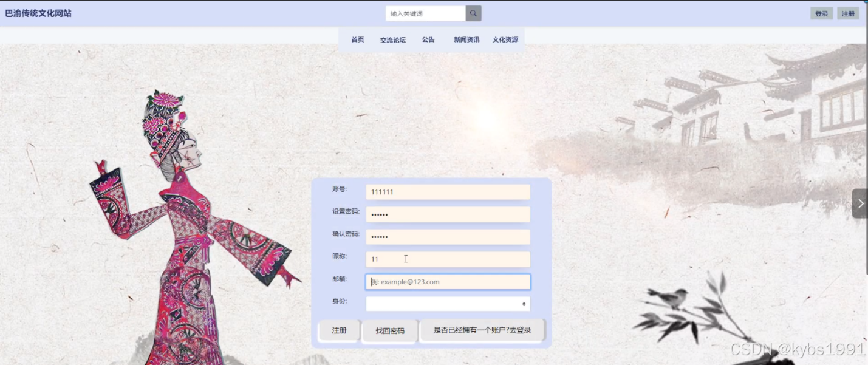This screenshot has height=365, width=868.
Task: Click the 设置密码: label text
Action: [346, 211]
